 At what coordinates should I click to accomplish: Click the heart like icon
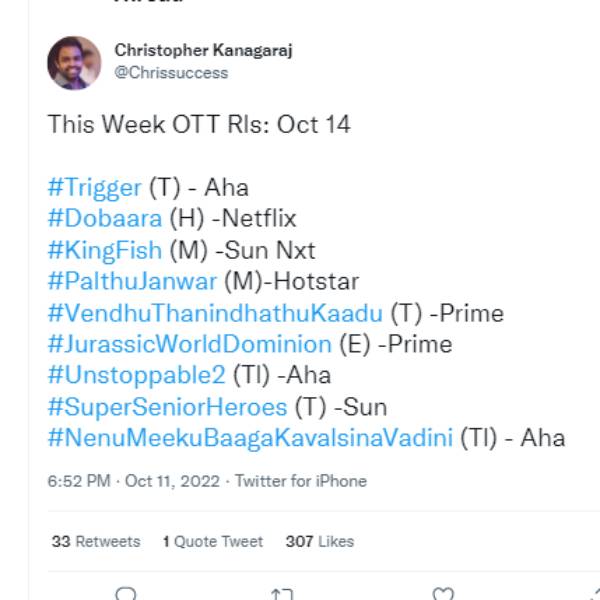443,594
